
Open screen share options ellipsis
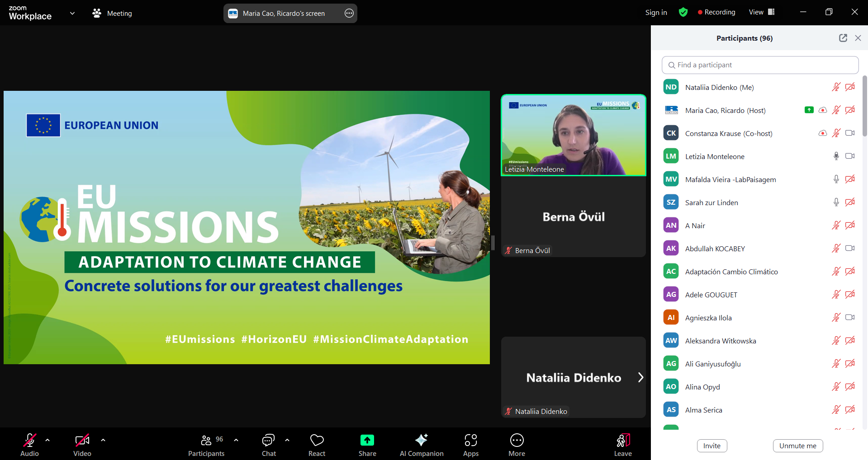(x=349, y=13)
